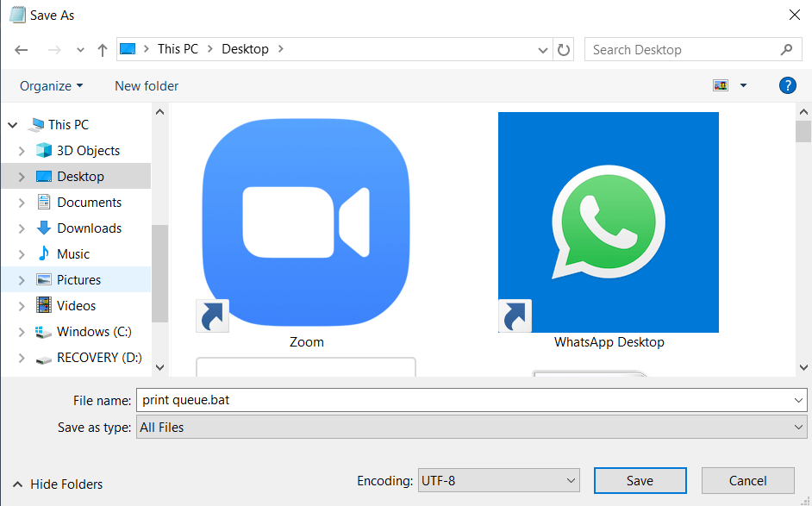The height and width of the screenshot is (506, 812).
Task: Select the Zoom shortcut icon
Action: click(x=306, y=222)
